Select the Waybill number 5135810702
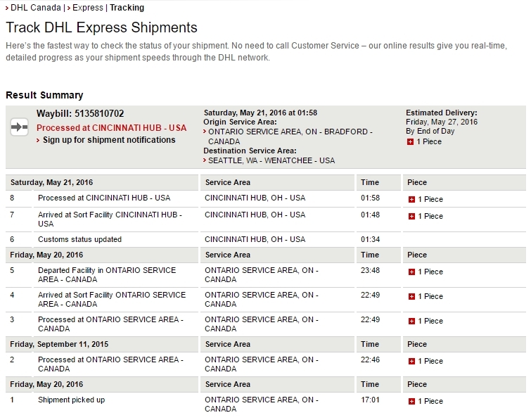 (x=100, y=113)
